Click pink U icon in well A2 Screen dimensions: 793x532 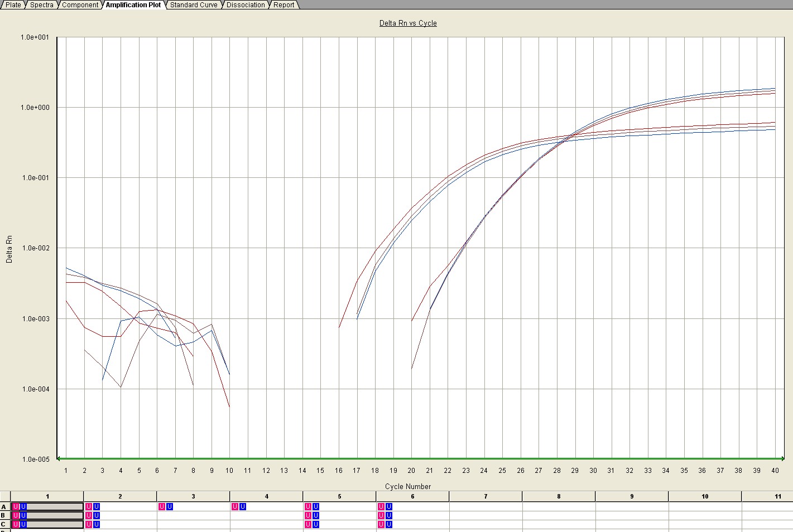(x=89, y=507)
